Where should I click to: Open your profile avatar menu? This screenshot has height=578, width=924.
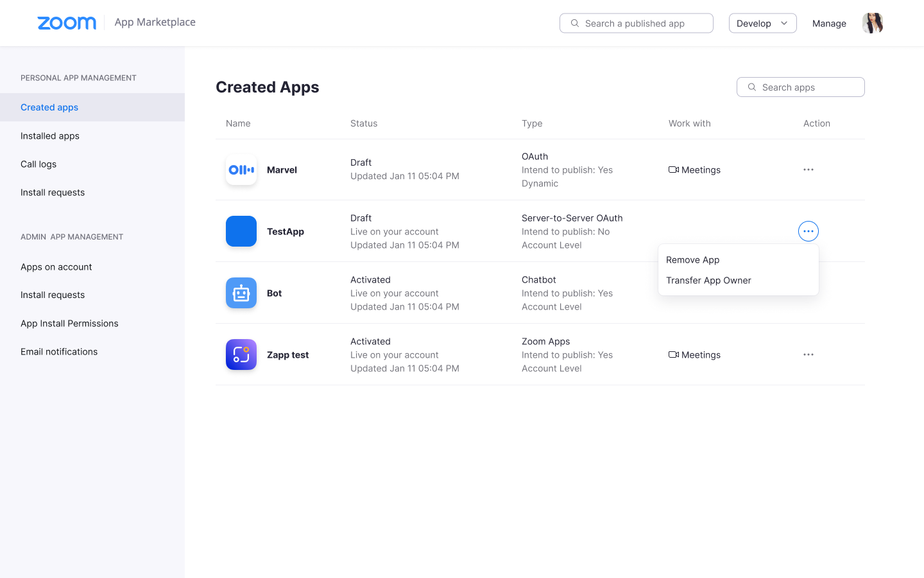pos(873,22)
